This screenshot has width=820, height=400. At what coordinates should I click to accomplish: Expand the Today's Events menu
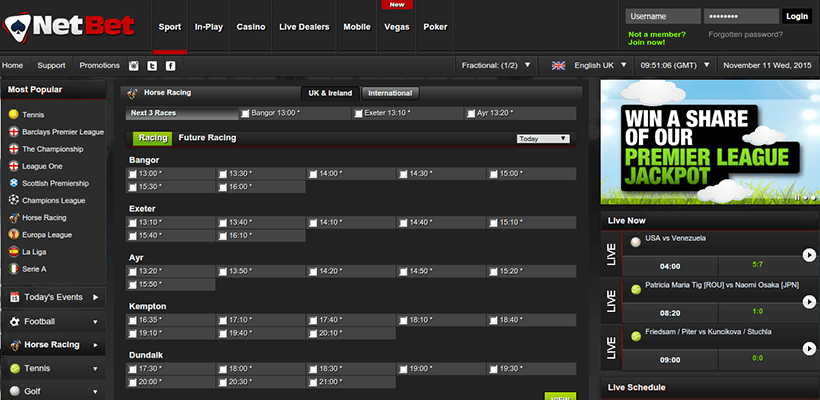96,297
